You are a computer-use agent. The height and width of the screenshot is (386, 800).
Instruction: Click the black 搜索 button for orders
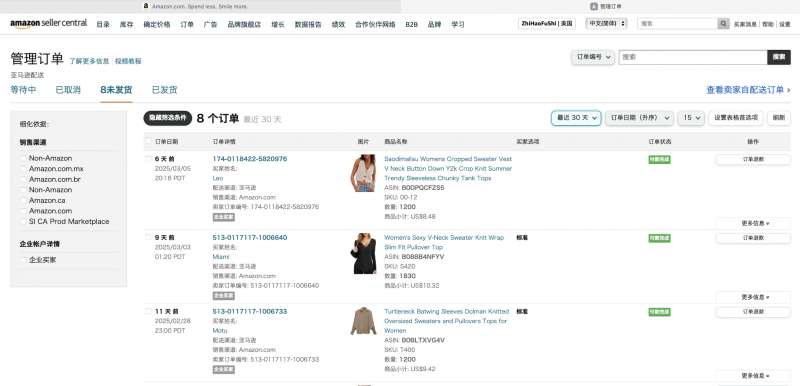779,57
